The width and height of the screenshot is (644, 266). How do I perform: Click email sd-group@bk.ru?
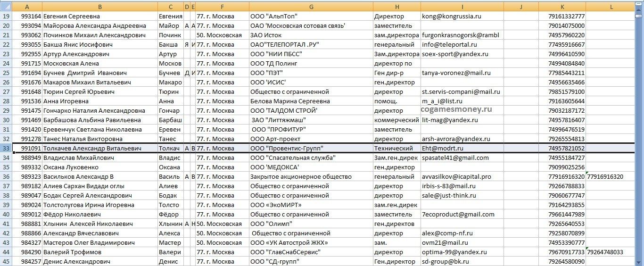[x=462, y=261]
